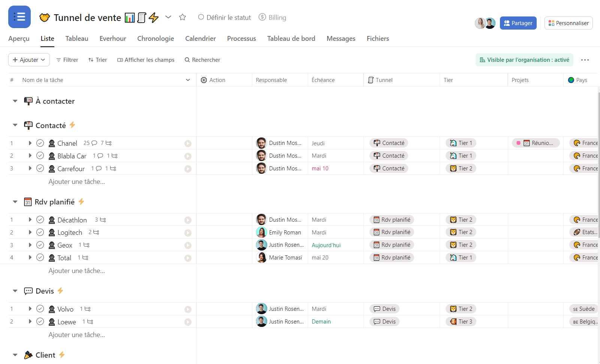Open the blue list view project icon
Screen dimensions: 600x364
point(19,17)
